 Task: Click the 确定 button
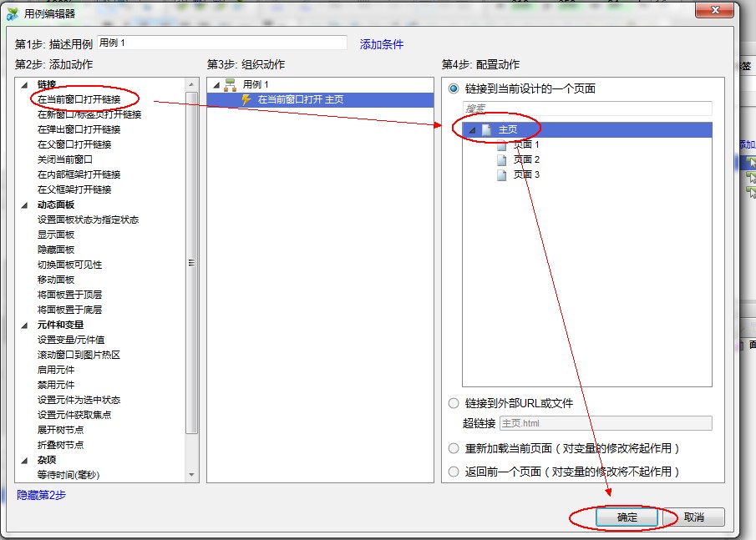[628, 517]
